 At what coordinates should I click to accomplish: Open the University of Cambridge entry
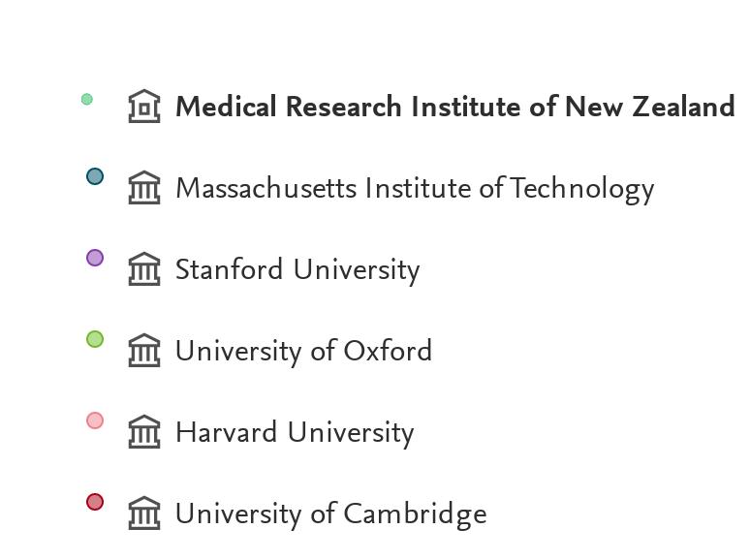point(329,513)
